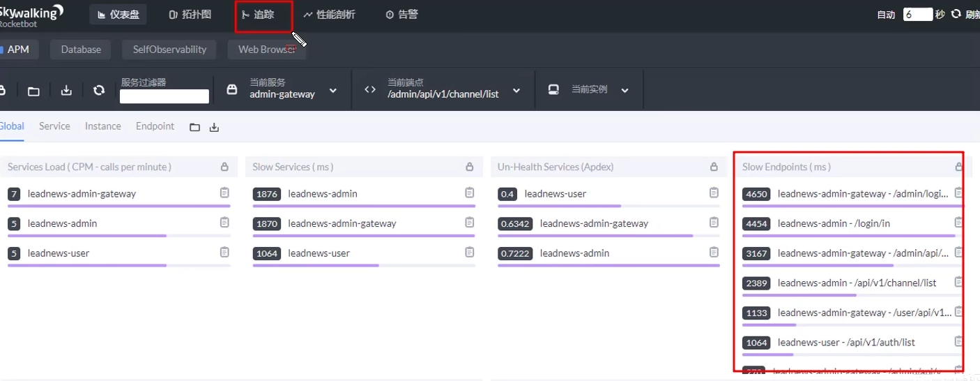Click the download export icon in toolbar
Viewport: 980px width, 381px height.
tap(66, 90)
